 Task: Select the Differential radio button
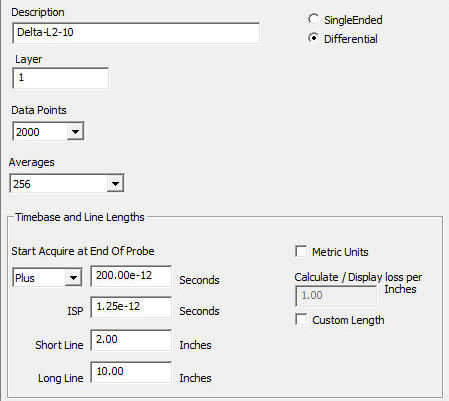tap(313, 38)
